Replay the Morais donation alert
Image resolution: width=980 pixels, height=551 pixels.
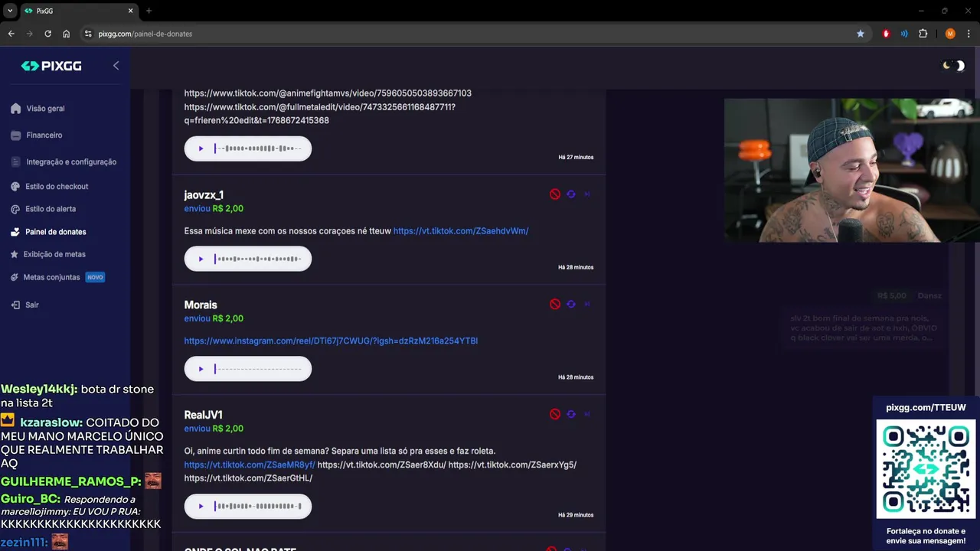pos(571,305)
